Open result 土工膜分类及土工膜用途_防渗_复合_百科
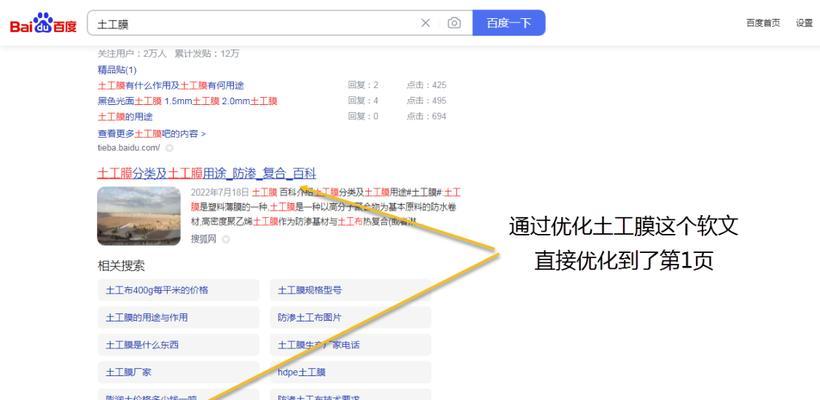 tap(207, 173)
